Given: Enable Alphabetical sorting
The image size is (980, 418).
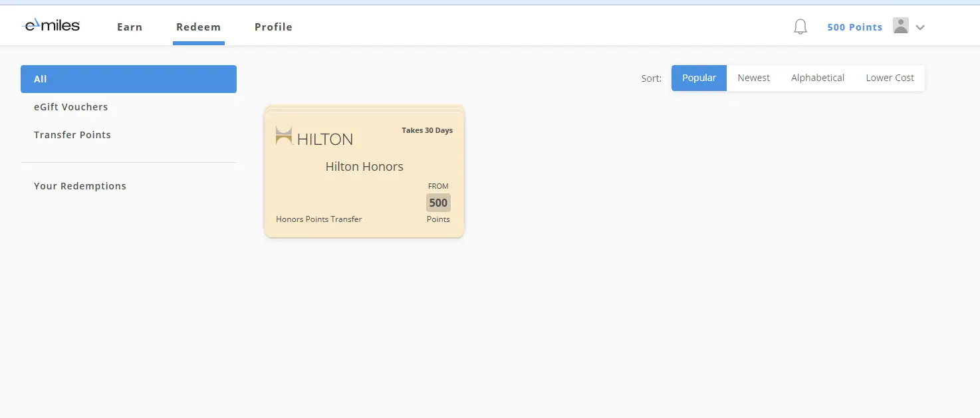Looking at the screenshot, I should tap(817, 78).
